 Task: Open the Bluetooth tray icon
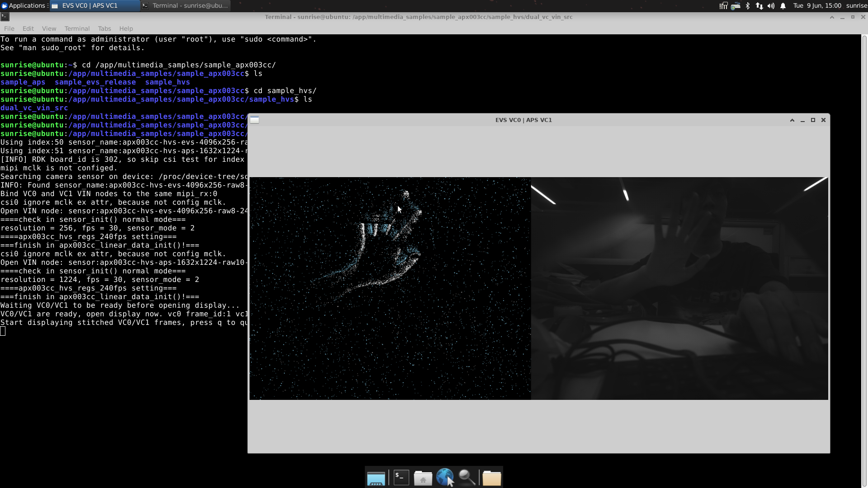748,6
